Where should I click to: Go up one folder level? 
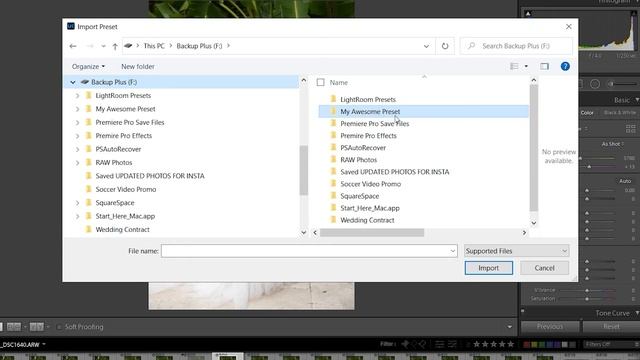(x=115, y=46)
